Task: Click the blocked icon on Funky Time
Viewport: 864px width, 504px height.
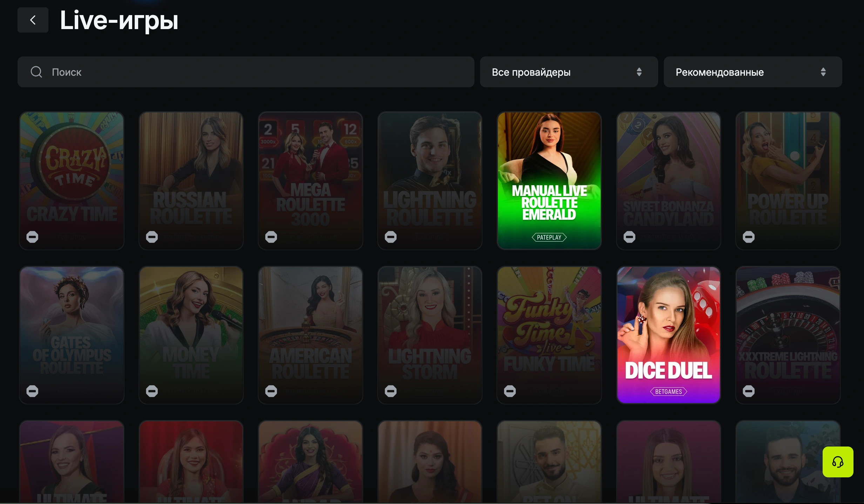Action: 510,391
